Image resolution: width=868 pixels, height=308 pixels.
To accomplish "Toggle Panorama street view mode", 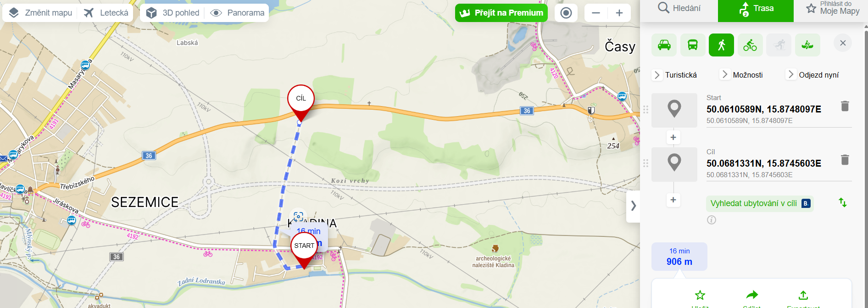I will point(237,13).
